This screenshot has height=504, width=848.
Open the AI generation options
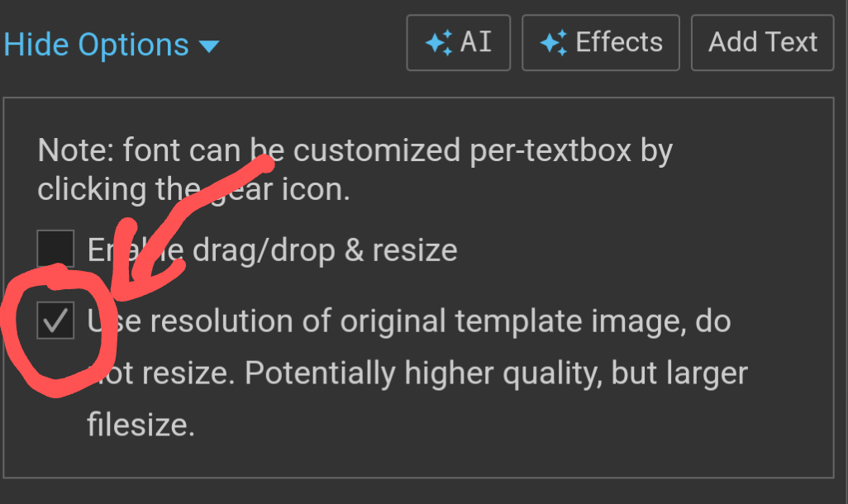click(x=458, y=43)
